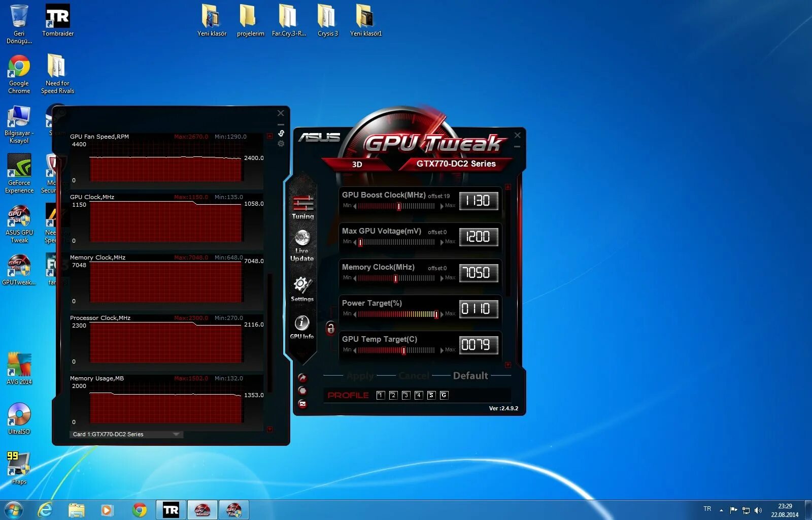The height and width of the screenshot is (520, 812).
Task: Click the GPU Boost Clock slider handle
Action: (399, 206)
